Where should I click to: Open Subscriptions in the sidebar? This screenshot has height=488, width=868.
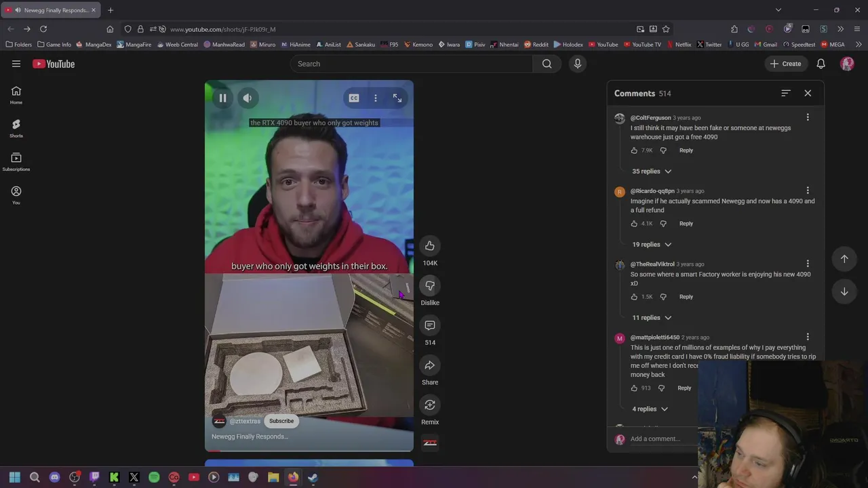[x=16, y=162]
